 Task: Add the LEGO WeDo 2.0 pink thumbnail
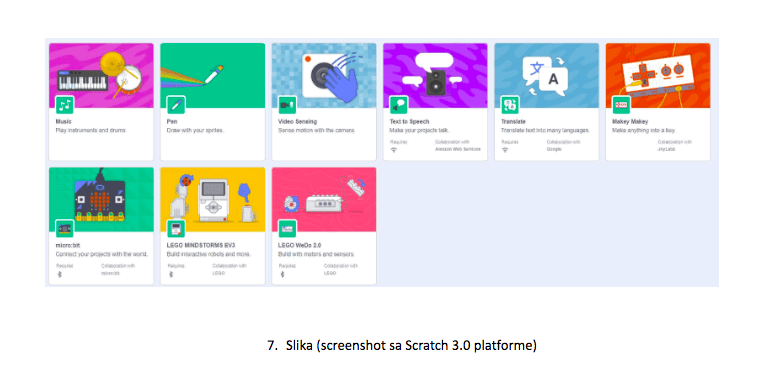(x=324, y=200)
